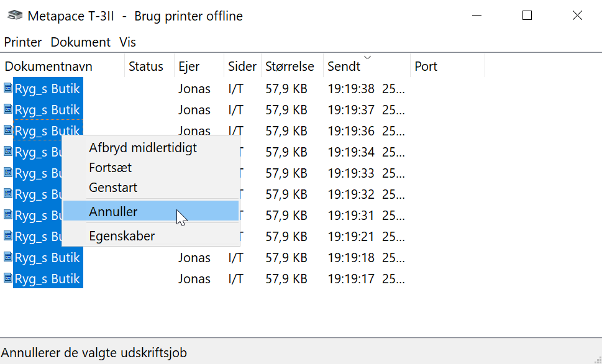This screenshot has height=364, width=602.
Task: Click the Port column header
Action: (426, 66)
